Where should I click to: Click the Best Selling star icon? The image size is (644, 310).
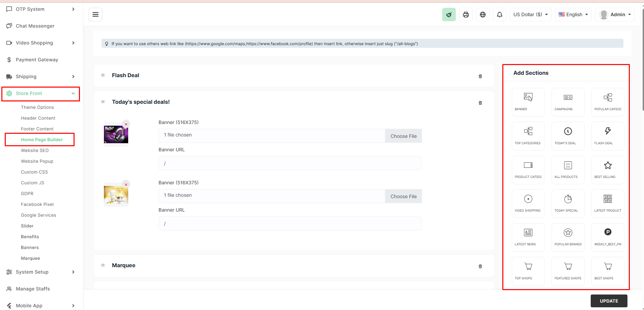tap(607, 165)
